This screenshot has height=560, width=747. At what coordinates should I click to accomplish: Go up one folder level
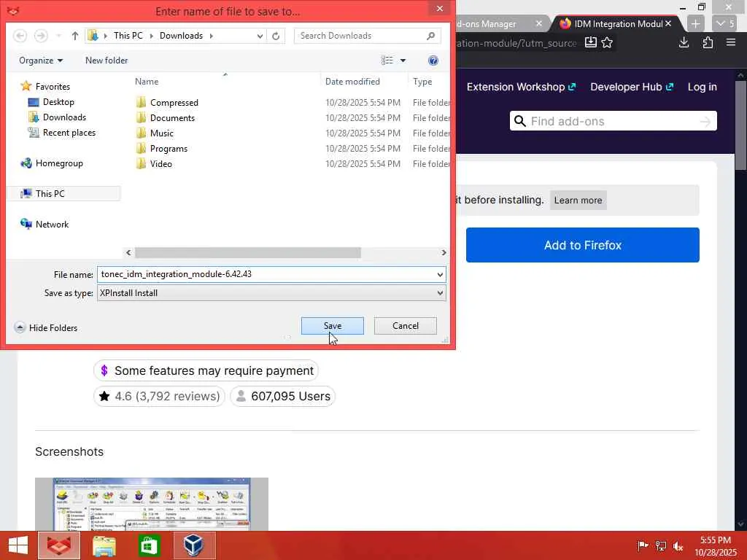[75, 36]
